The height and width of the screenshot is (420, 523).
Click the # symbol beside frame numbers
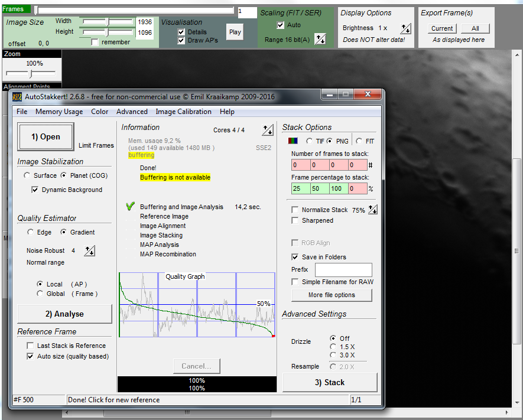371,165
